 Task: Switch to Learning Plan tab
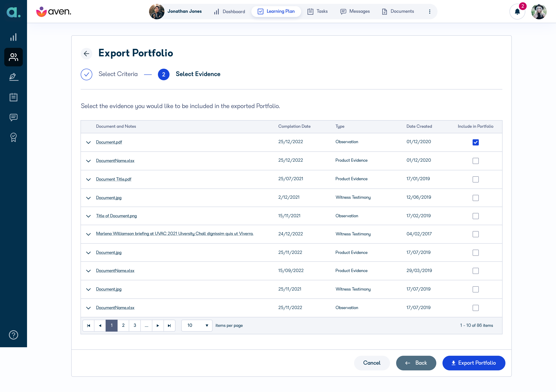coord(276,11)
